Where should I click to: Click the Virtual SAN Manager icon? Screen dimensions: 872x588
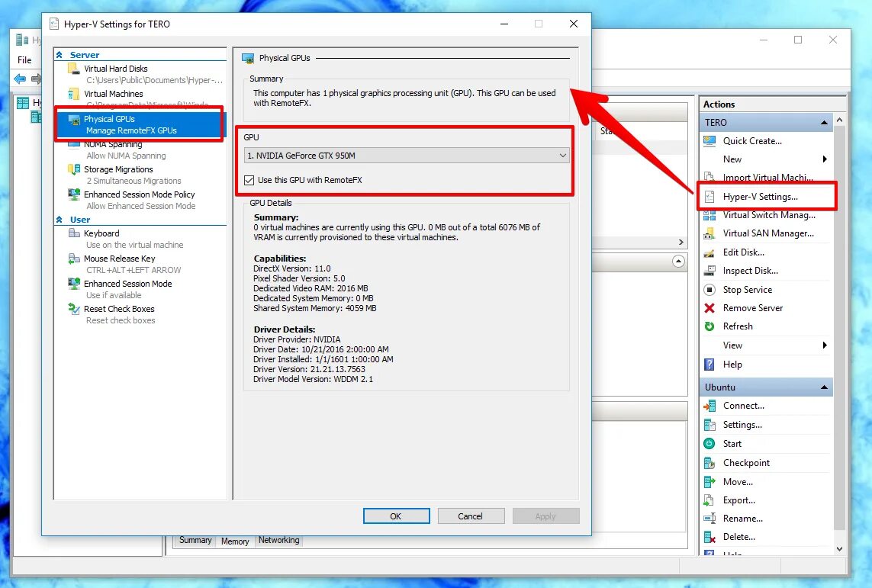tap(710, 233)
